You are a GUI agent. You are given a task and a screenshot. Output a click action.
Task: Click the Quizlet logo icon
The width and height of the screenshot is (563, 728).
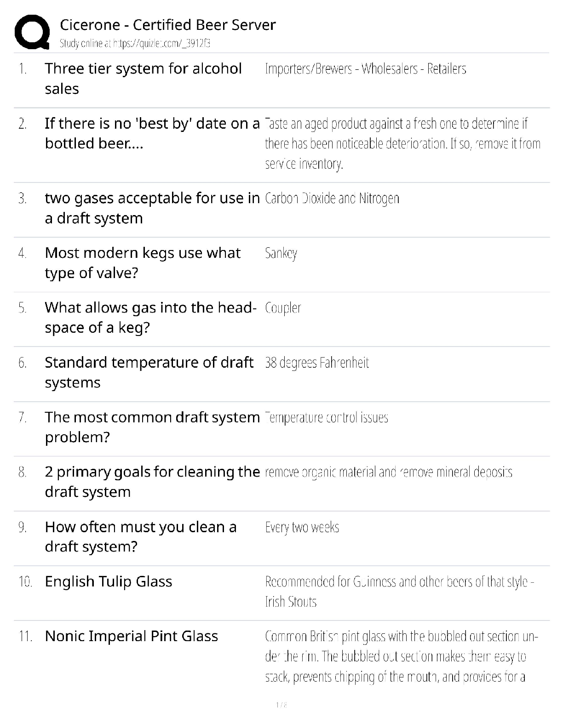point(32,32)
